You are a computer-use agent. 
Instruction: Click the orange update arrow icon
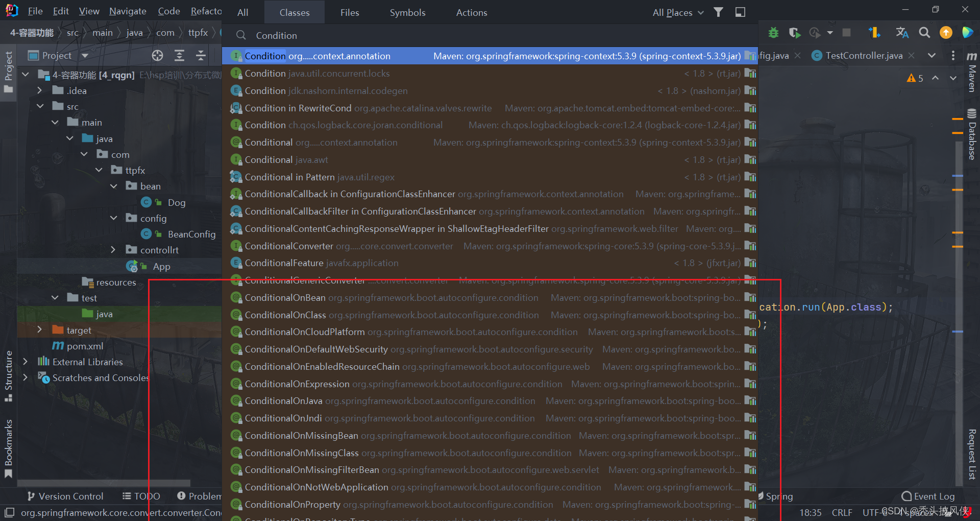pyautogui.click(x=946, y=33)
